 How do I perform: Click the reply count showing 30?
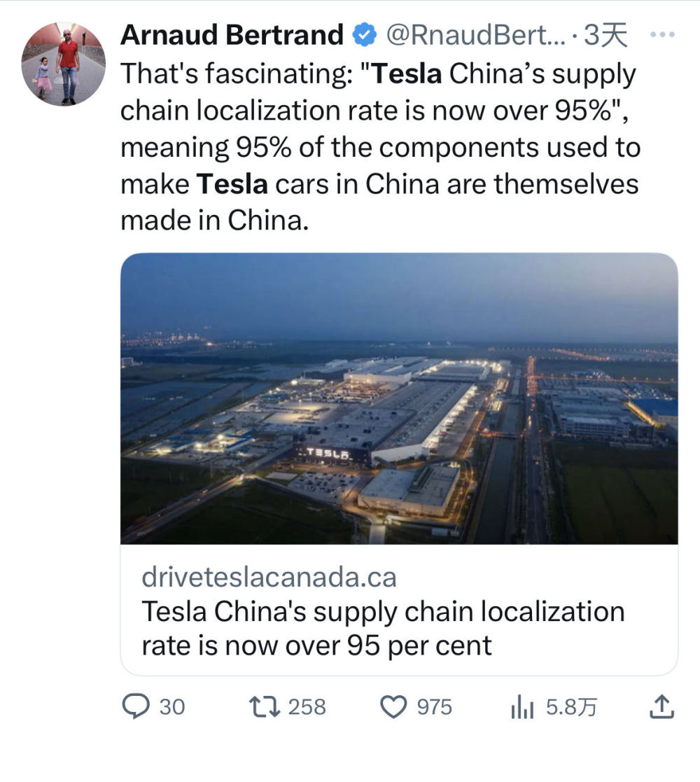(170, 707)
